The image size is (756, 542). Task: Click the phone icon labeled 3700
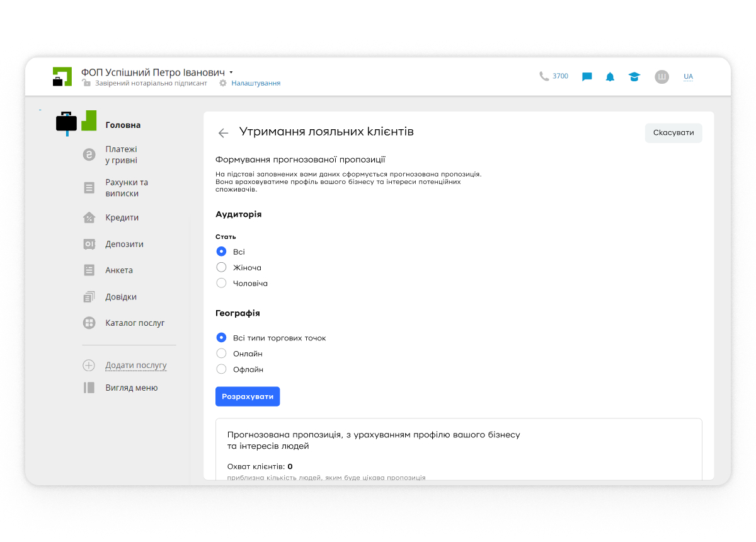tap(544, 76)
